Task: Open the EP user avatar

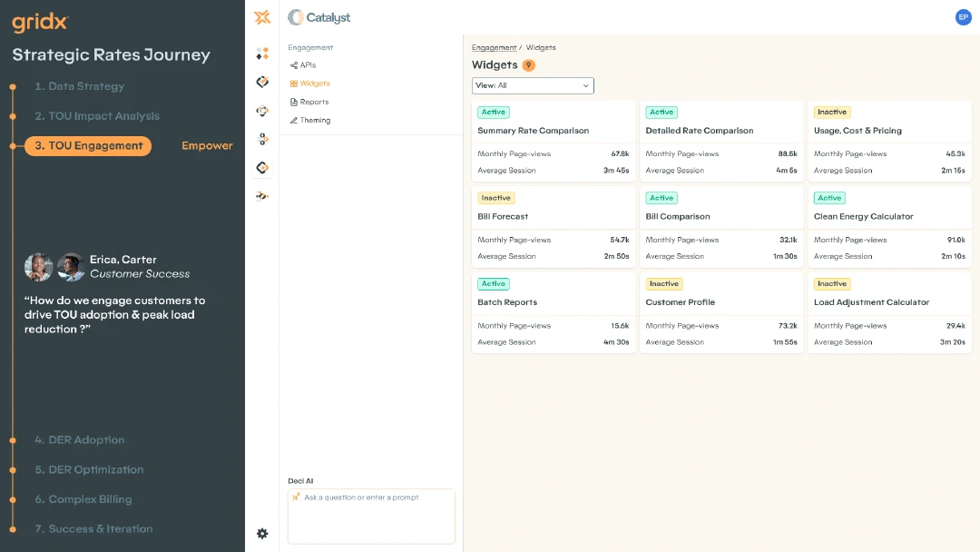Action: tap(963, 17)
